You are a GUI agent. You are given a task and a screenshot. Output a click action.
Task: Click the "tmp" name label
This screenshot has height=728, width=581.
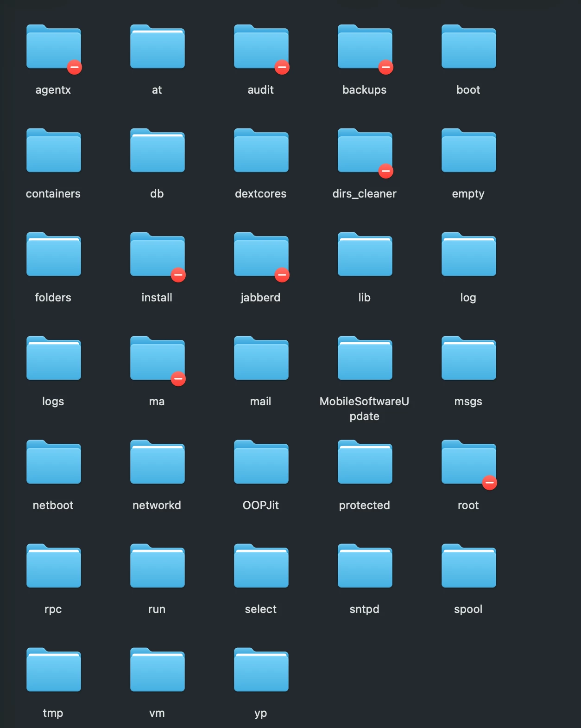[x=53, y=713]
